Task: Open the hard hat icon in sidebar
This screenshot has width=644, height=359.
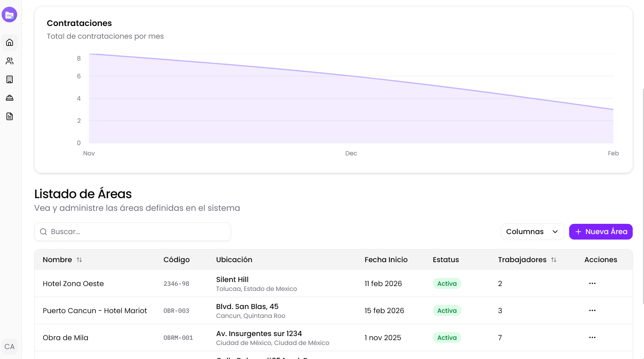Action: (10, 98)
